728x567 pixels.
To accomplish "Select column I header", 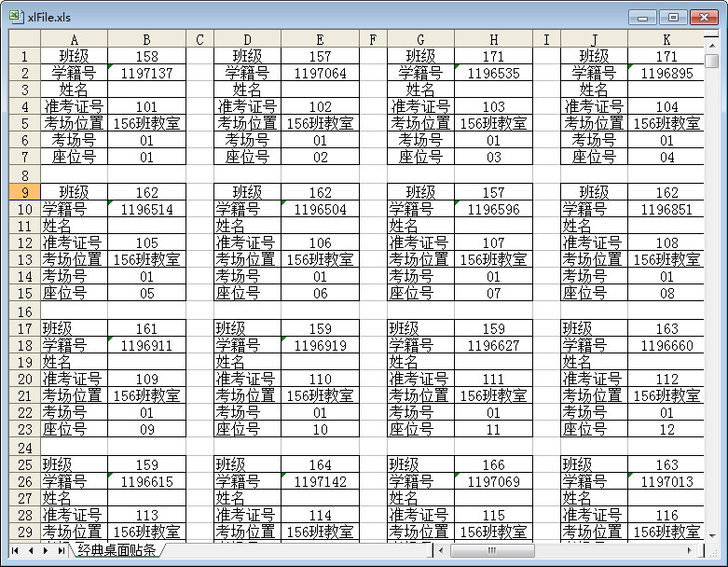I will pyautogui.click(x=546, y=39).
